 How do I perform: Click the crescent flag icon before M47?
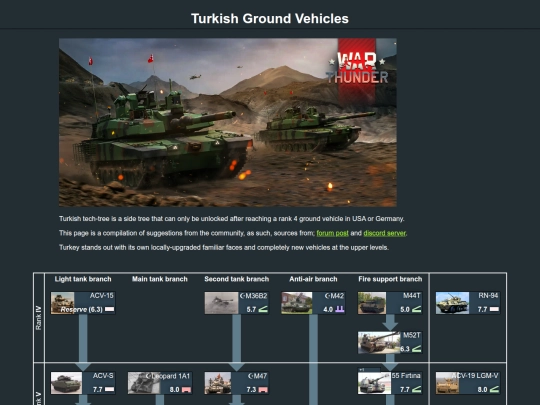pos(250,376)
